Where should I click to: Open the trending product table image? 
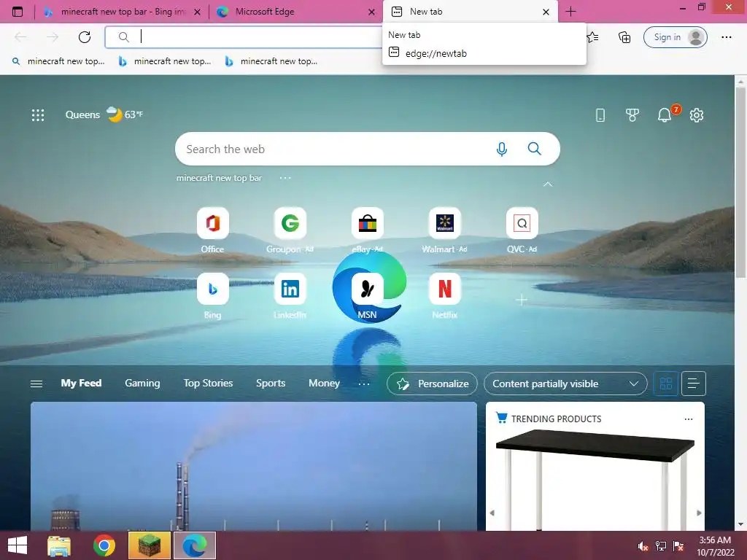(595, 478)
